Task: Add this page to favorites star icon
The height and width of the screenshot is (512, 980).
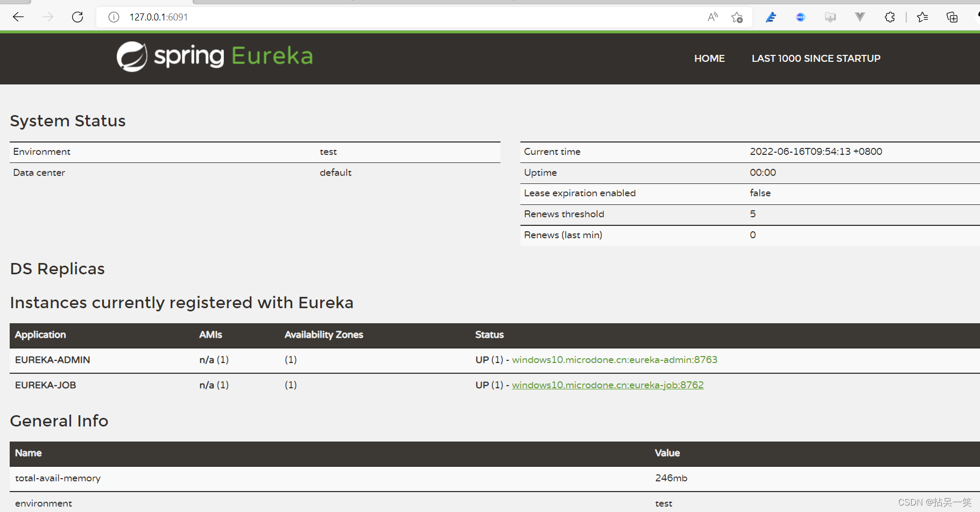Action: pos(737,17)
